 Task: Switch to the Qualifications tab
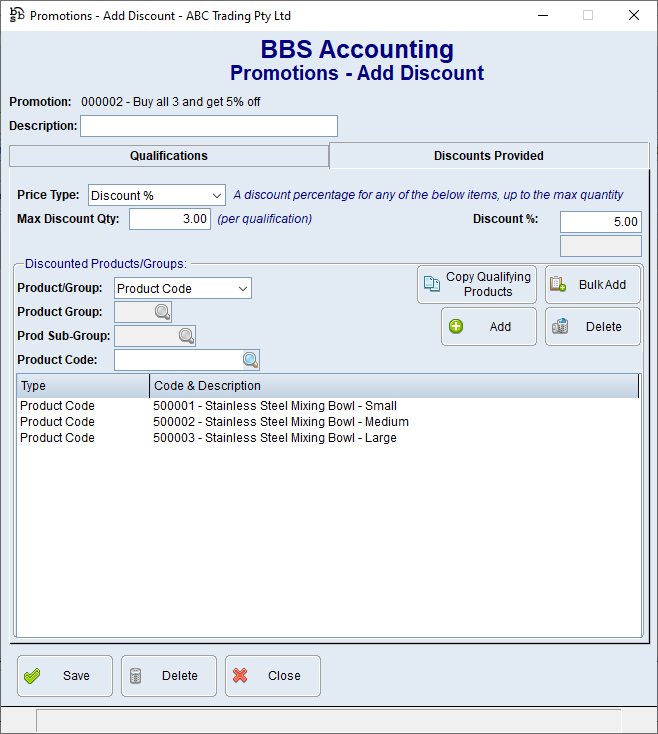(169, 156)
